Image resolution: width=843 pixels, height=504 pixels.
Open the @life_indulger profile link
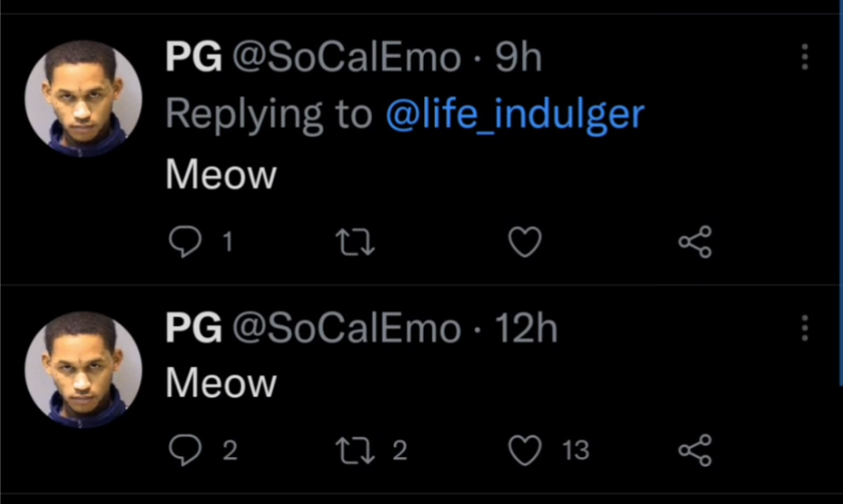(515, 114)
